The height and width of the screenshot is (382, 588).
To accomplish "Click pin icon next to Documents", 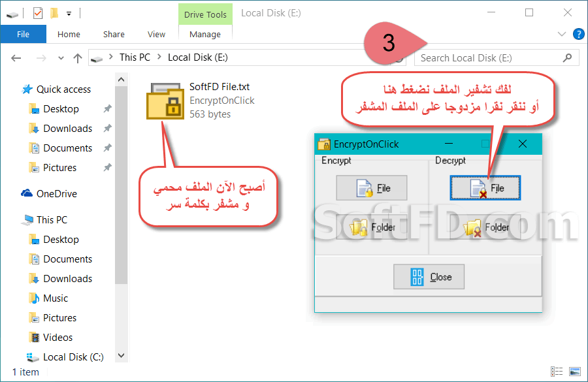I will pos(108,148).
